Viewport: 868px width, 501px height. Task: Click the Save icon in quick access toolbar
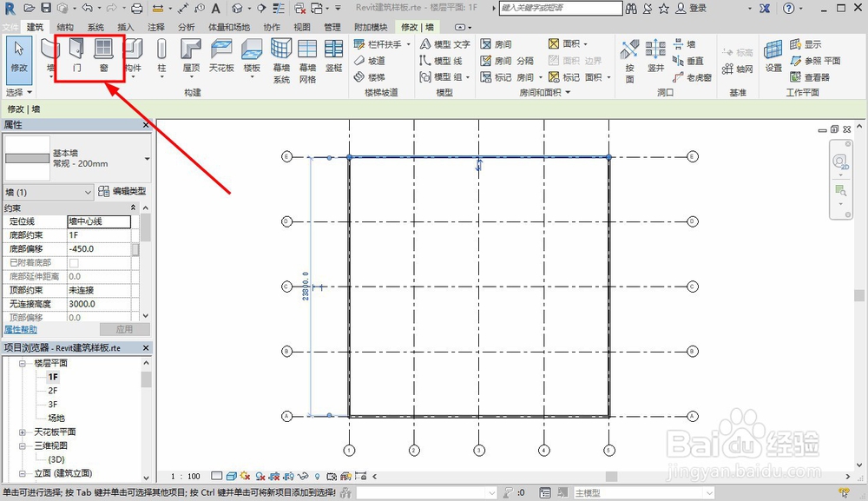(x=46, y=8)
